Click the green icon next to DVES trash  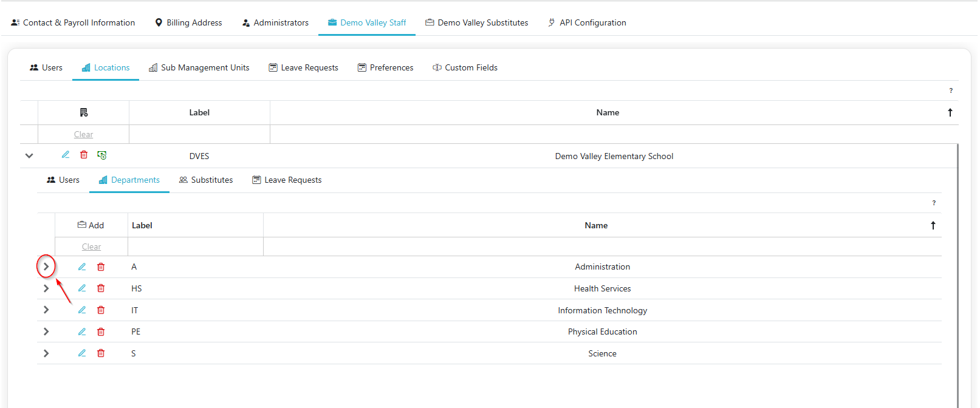point(102,155)
